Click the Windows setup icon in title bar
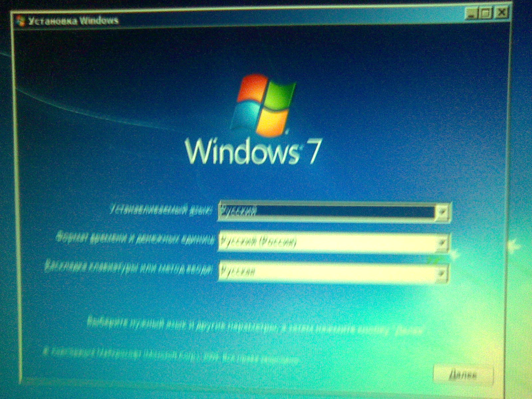The image size is (532, 399). tap(21, 21)
